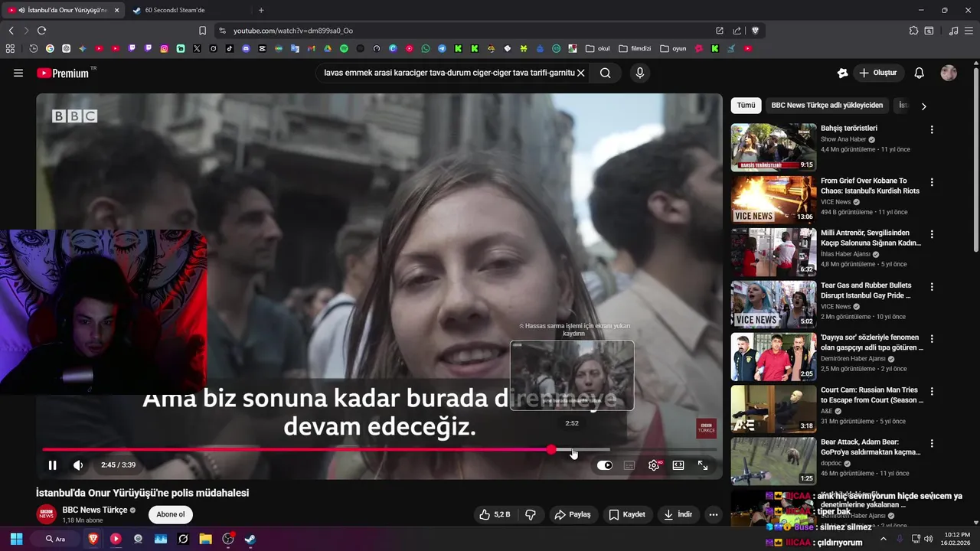This screenshot has height=551, width=980.
Task: Download the video with İndir
Action: click(x=678, y=514)
